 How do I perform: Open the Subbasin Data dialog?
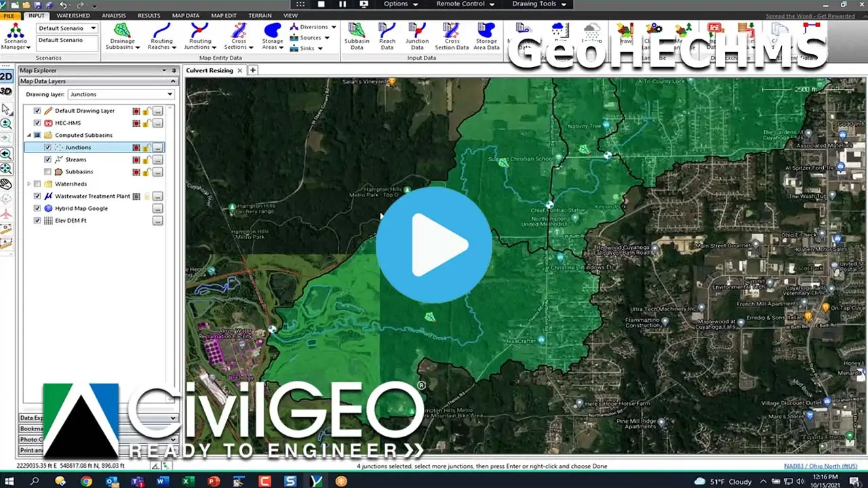tap(357, 35)
